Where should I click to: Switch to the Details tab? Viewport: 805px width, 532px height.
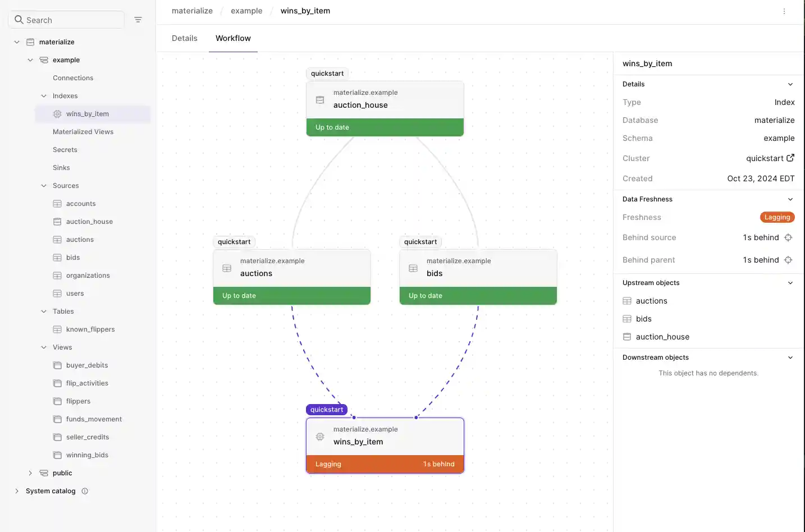point(184,38)
